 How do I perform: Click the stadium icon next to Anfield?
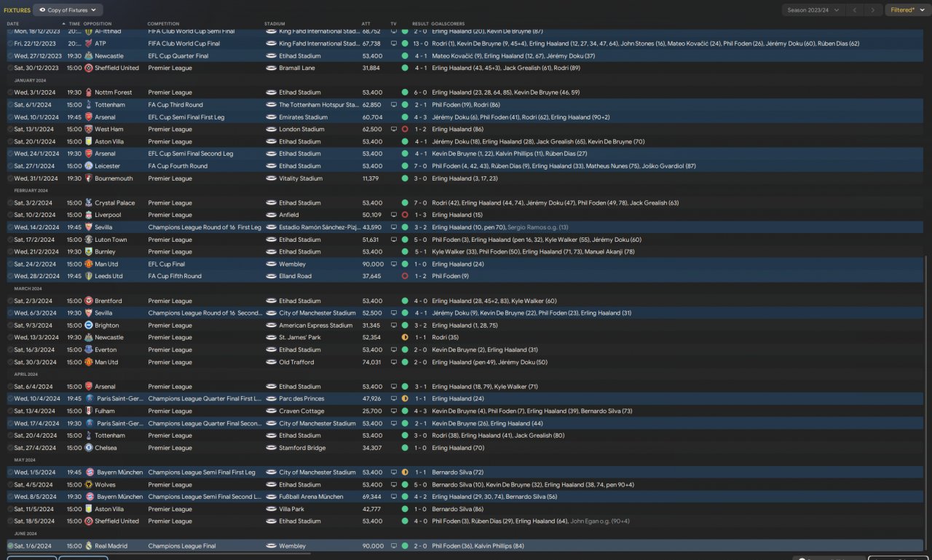[271, 216]
